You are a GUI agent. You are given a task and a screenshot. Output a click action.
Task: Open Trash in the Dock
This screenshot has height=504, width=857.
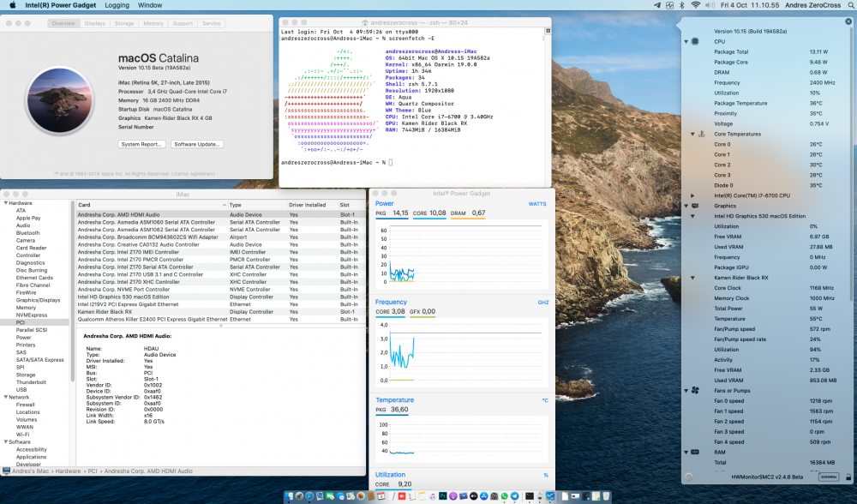coord(606,495)
